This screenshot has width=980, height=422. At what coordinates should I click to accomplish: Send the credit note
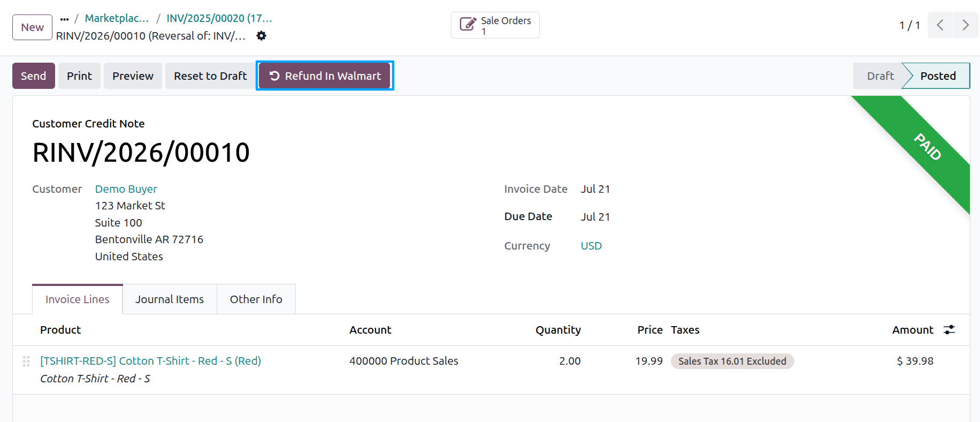tap(34, 76)
